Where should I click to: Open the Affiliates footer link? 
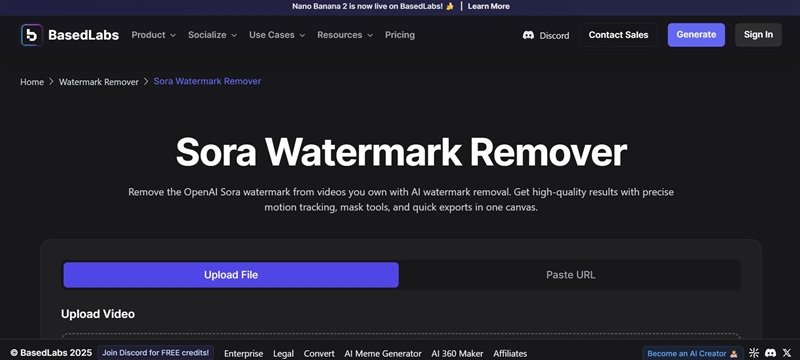[x=510, y=353]
